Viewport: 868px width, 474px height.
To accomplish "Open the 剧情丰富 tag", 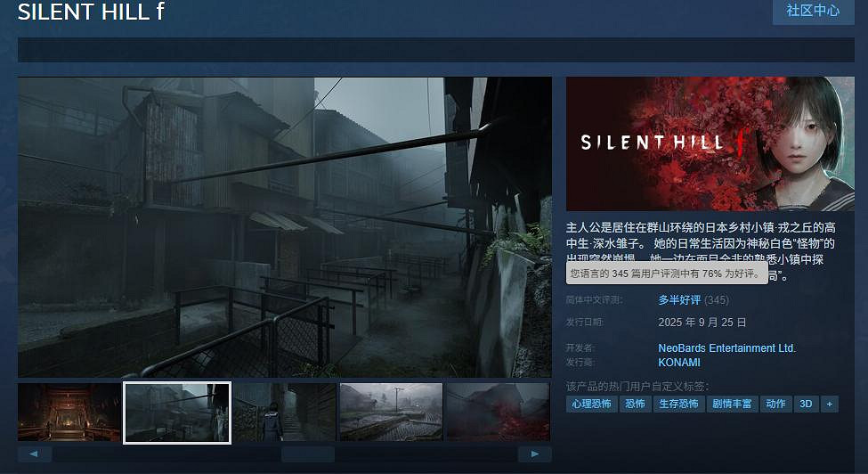I will click(732, 404).
